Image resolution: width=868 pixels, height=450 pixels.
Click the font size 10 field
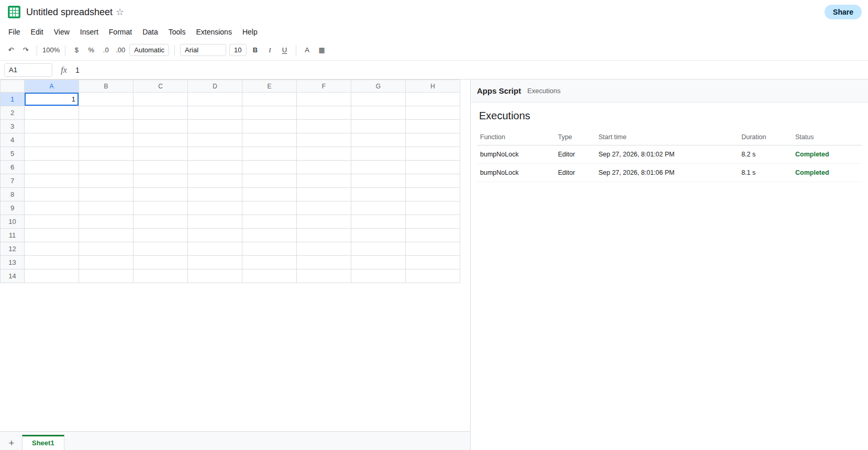(238, 50)
